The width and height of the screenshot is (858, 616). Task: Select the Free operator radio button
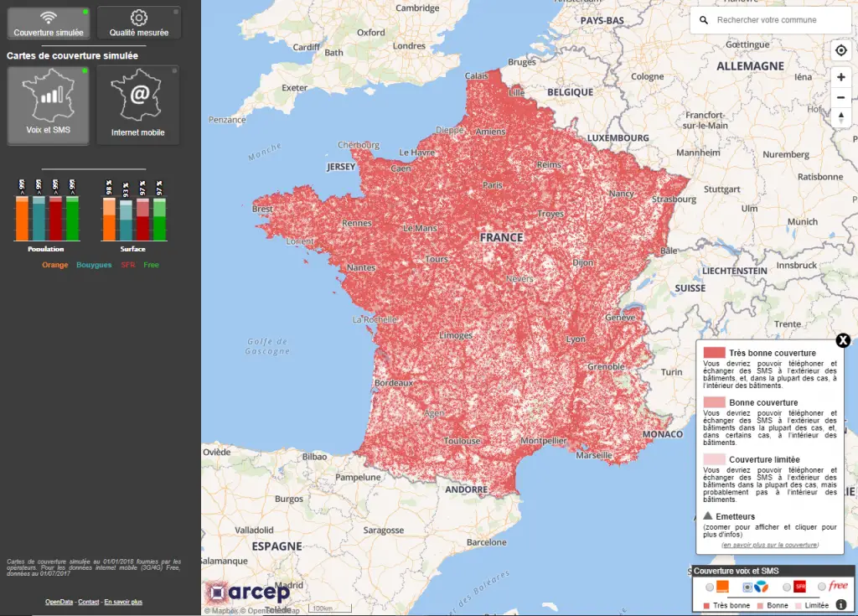coord(821,587)
